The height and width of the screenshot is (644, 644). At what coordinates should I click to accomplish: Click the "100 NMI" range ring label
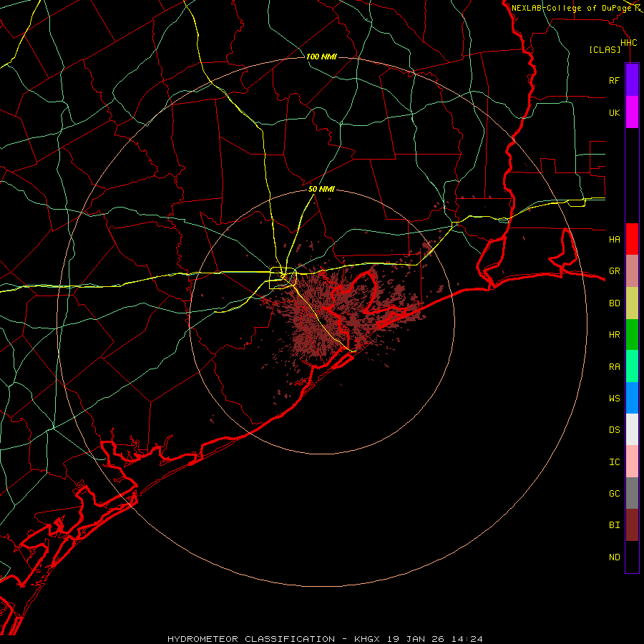coord(321,57)
